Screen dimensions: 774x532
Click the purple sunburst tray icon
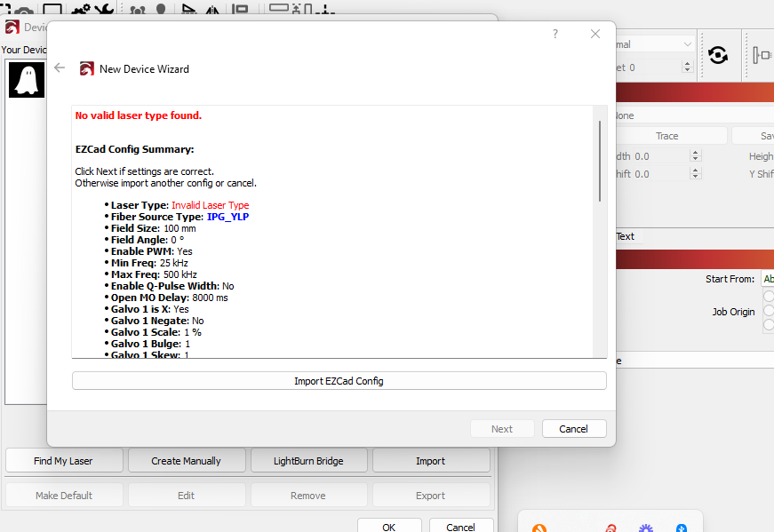[x=646, y=528]
